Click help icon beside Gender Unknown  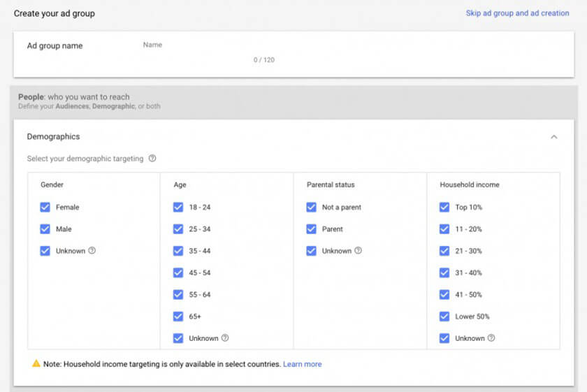(x=92, y=251)
